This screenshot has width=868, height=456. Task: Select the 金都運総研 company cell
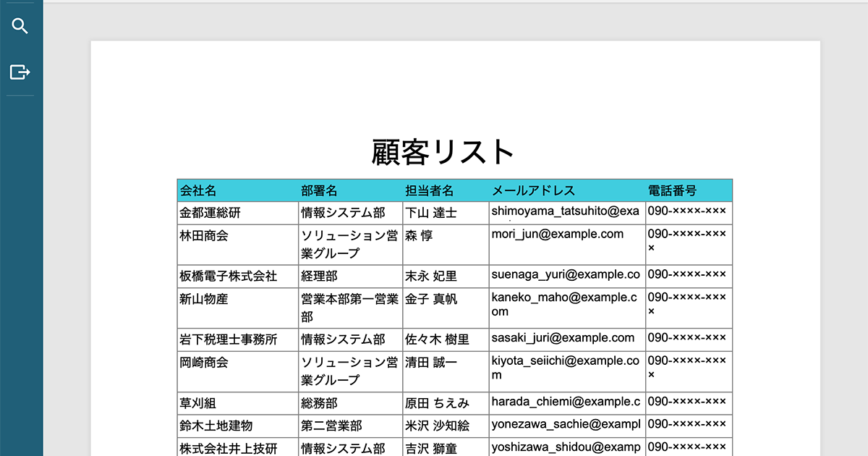pos(210,211)
